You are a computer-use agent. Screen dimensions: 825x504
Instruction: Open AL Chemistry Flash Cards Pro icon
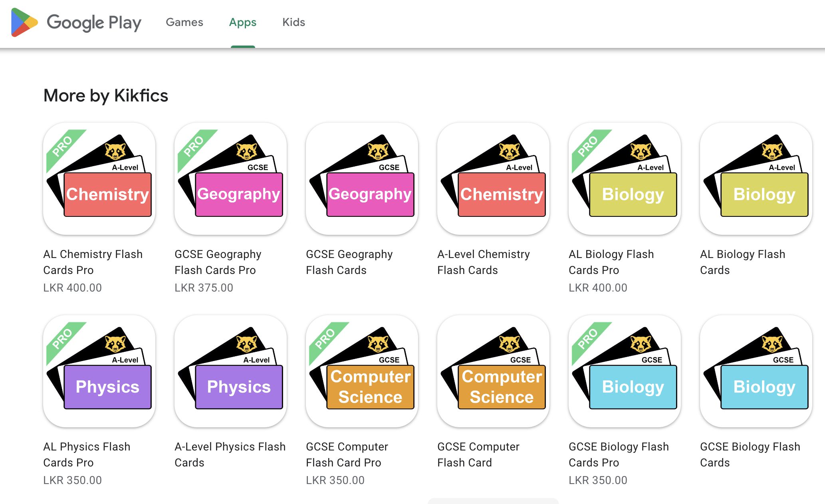(99, 179)
